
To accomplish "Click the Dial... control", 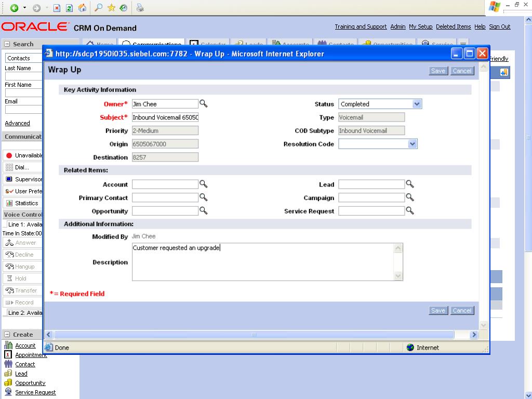I will [x=22, y=167].
